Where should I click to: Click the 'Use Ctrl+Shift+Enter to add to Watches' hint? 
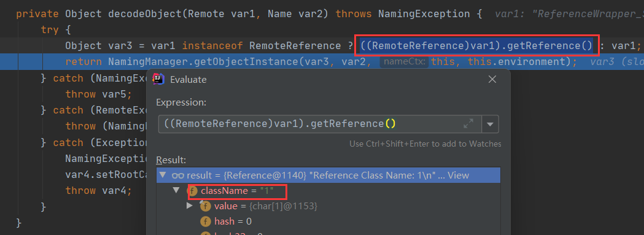click(x=425, y=144)
